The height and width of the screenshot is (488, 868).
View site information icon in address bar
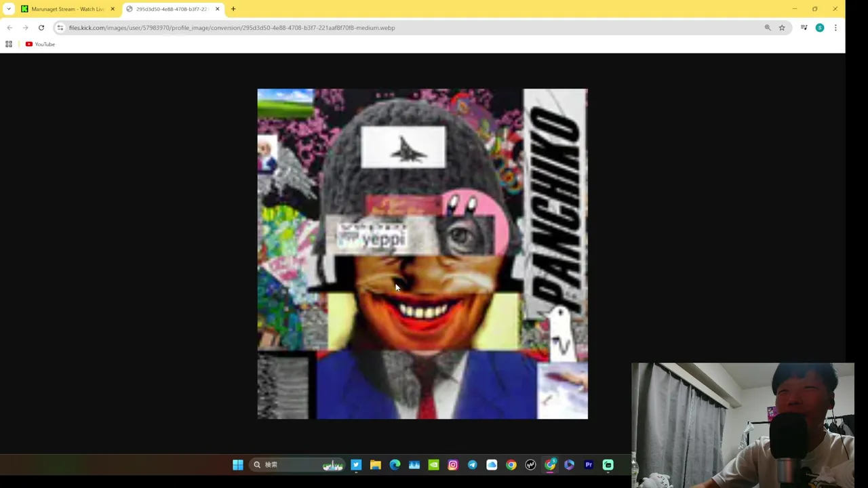pos(60,28)
